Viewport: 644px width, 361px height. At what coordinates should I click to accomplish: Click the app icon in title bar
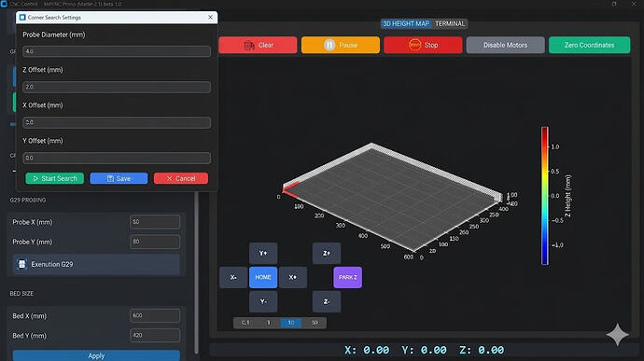coord(4,4)
